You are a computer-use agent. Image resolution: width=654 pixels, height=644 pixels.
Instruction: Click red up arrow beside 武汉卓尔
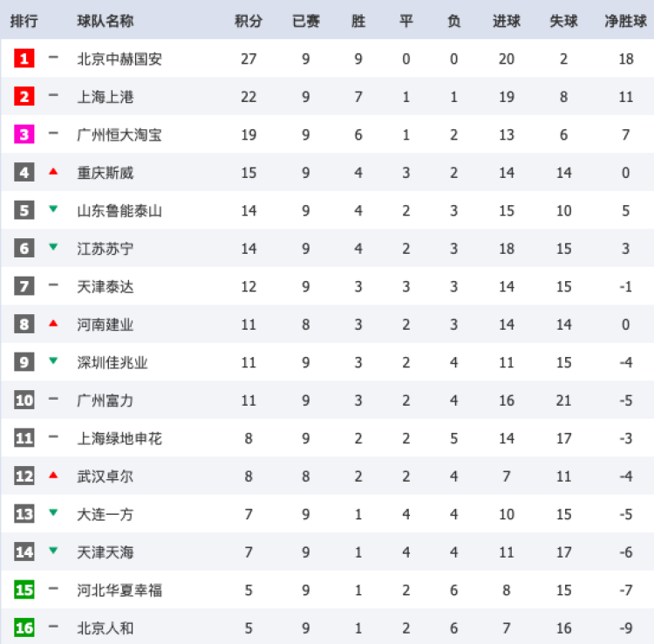(x=53, y=476)
